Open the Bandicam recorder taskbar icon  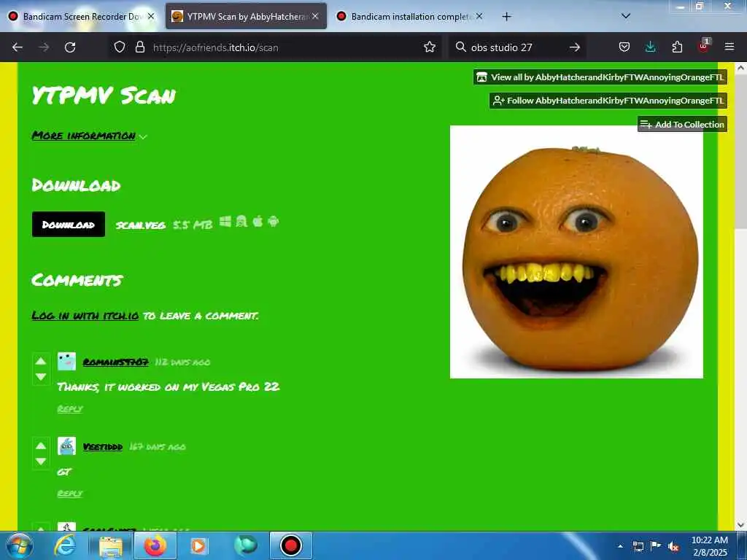click(x=291, y=545)
